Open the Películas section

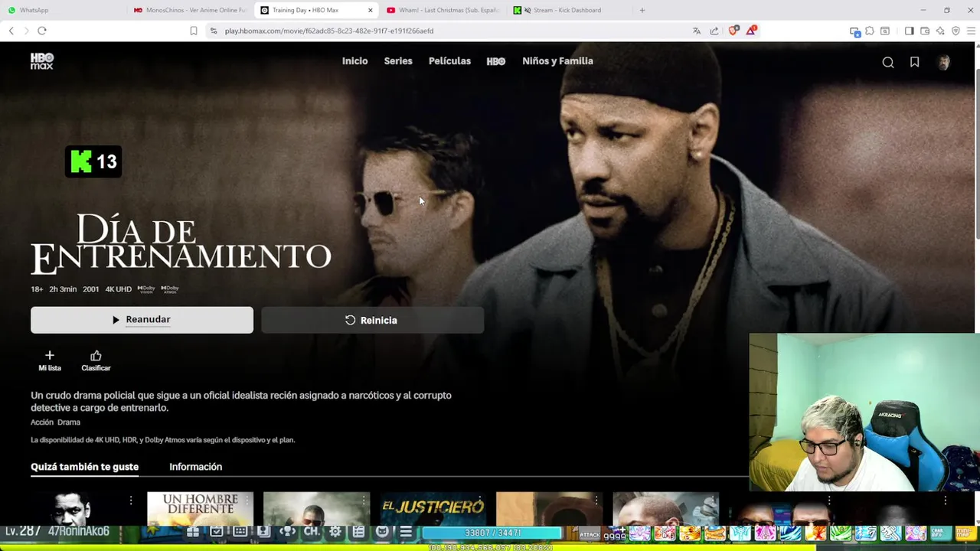pos(449,61)
